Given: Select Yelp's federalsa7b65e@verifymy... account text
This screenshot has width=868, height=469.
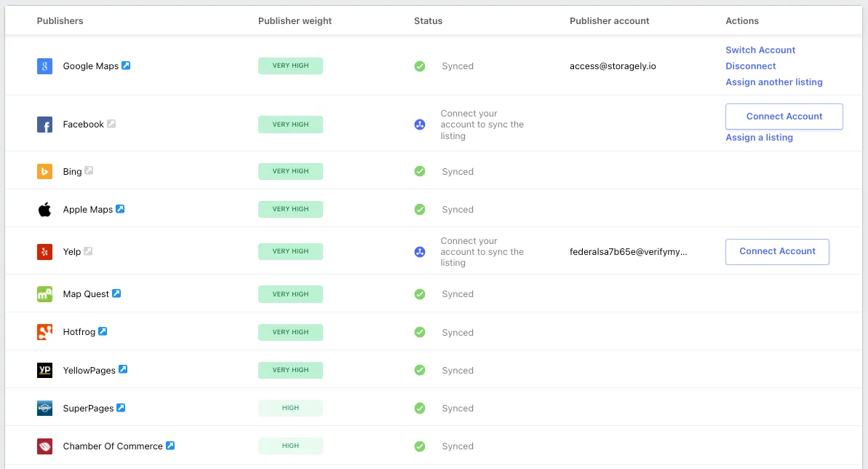Looking at the screenshot, I should 629,252.
